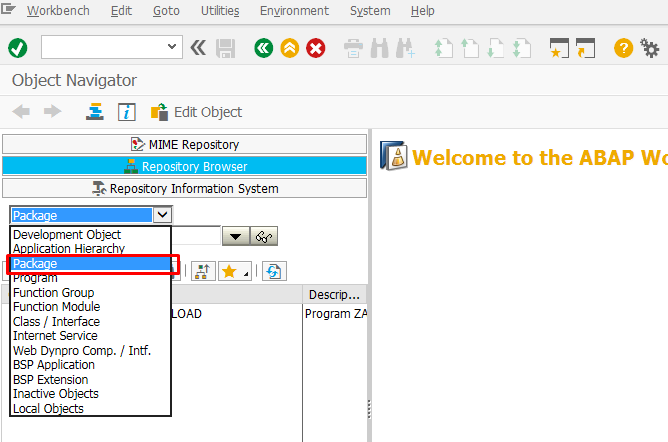Click the Create New Session icon
The width and height of the screenshot is (668, 442).
(559, 48)
